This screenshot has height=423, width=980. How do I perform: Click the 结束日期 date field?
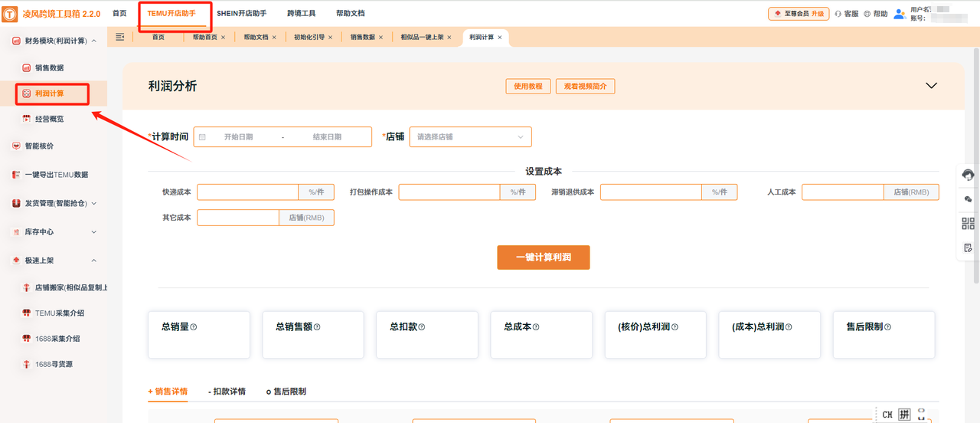click(327, 137)
